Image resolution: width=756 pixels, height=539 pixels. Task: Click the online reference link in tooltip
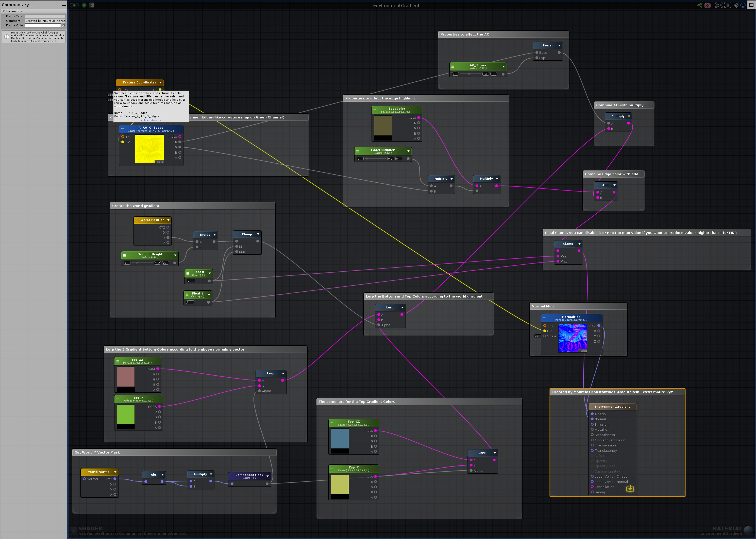[151, 120]
